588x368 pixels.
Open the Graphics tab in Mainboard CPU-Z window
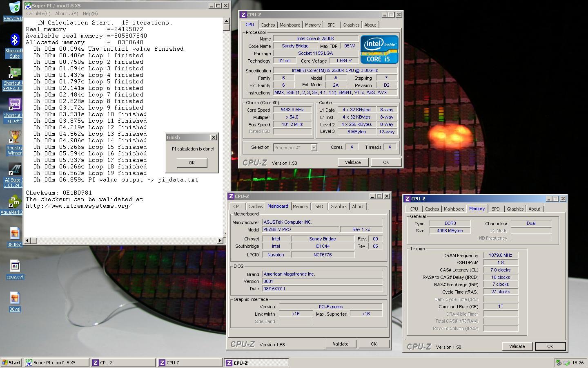(339, 206)
